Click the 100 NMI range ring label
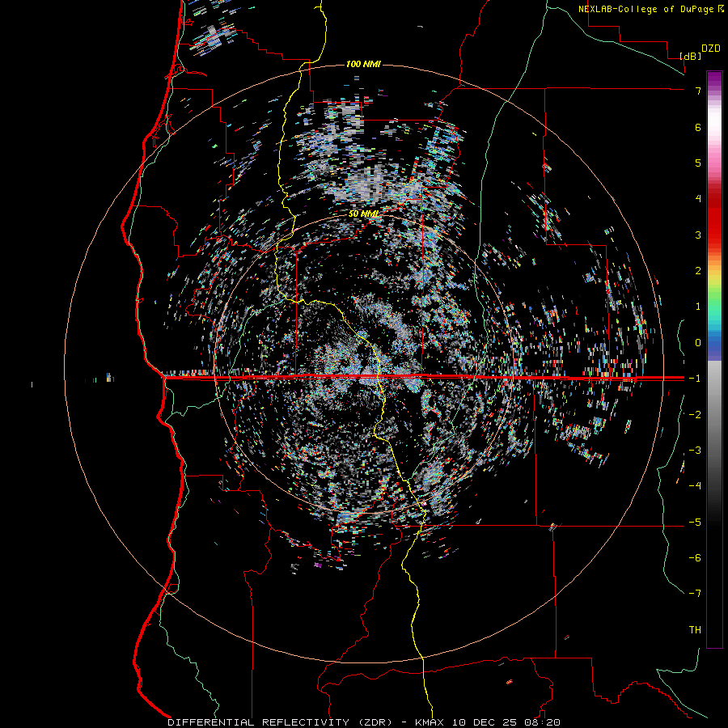 tap(363, 64)
